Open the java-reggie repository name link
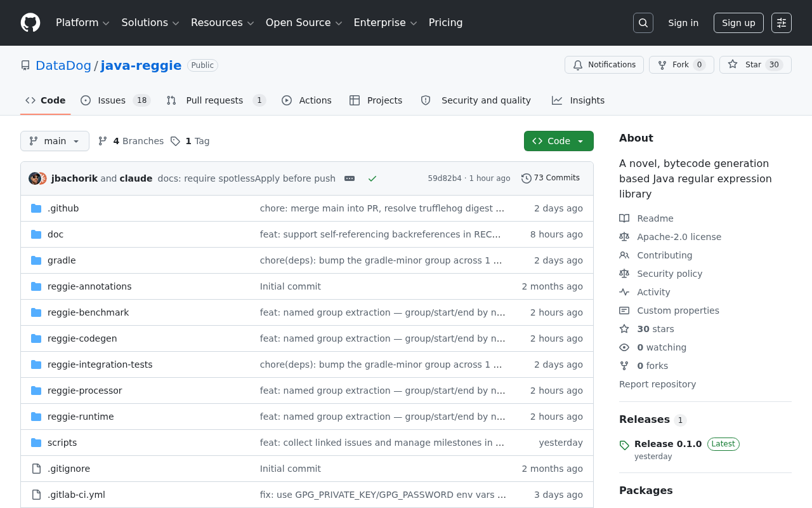812x508 pixels. point(141,65)
